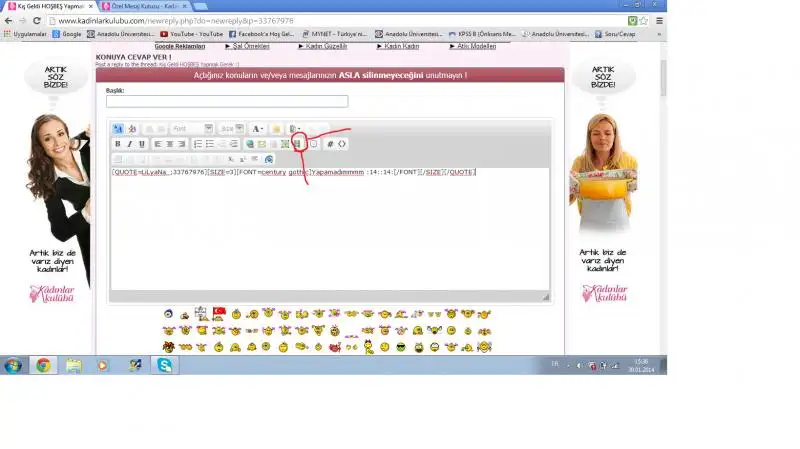Toggle bold formatting in the editor
This screenshot has width=800, height=449.
[118, 144]
